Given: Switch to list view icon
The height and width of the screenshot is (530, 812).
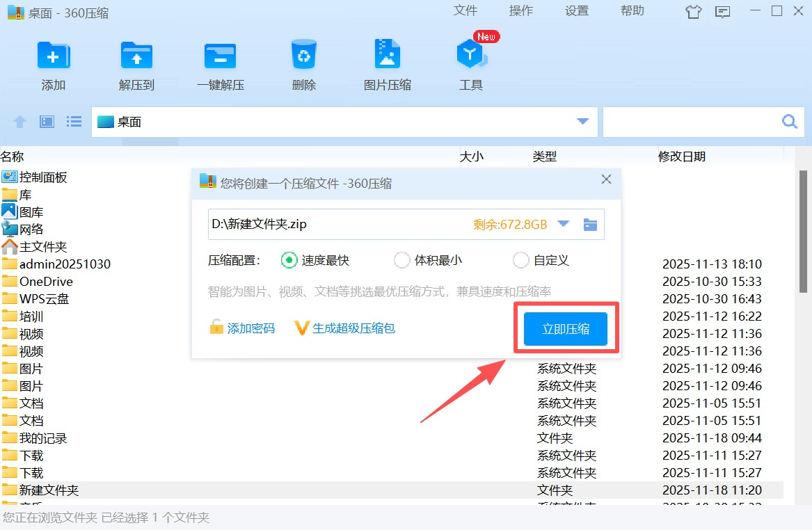Looking at the screenshot, I should (74, 122).
